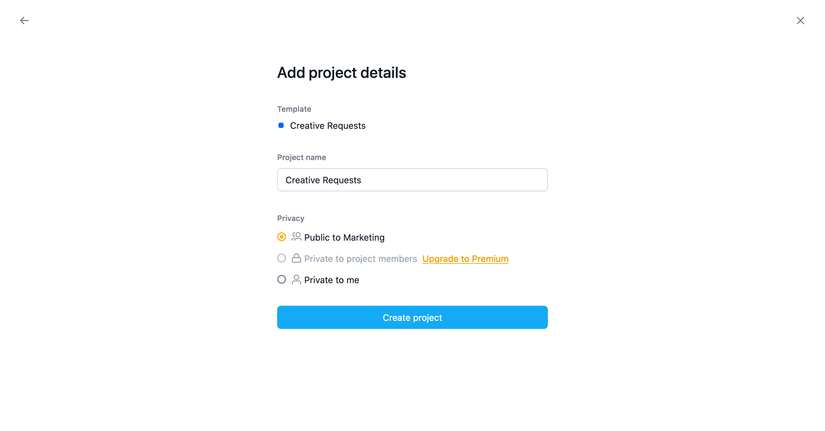Close the project details dialog
Screen dimensions: 825x431
click(x=800, y=20)
